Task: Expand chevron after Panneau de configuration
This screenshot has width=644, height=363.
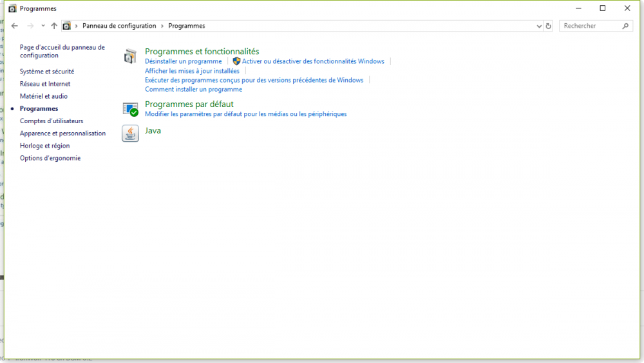Action: [x=162, y=26]
